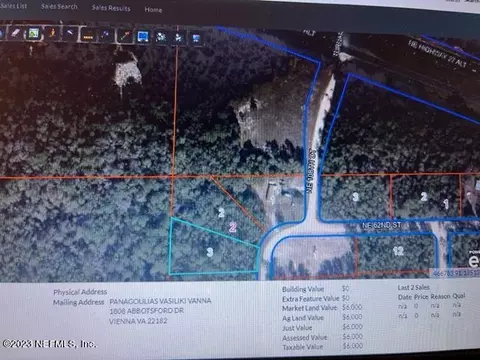
Task: Click the green map image toolbar icon
Action: click(33, 33)
